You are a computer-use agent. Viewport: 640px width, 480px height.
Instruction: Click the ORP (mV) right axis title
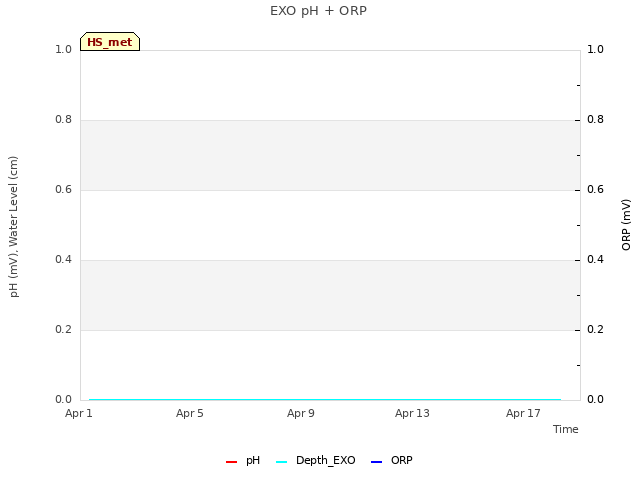point(626,225)
